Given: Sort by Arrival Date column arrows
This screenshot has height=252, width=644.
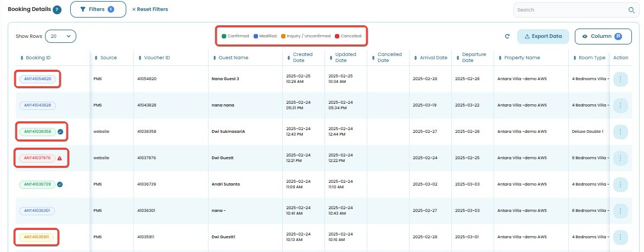Looking at the screenshot, I should pyautogui.click(x=415, y=58).
